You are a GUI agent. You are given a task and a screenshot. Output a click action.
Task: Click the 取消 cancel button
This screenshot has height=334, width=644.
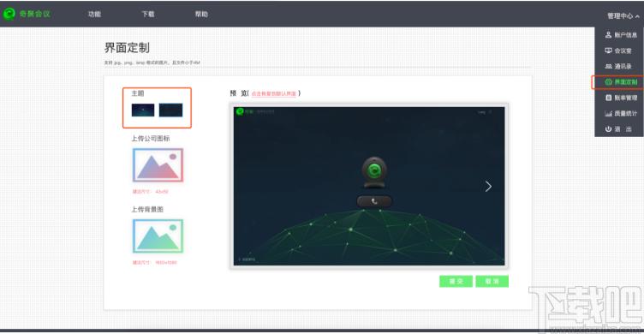point(492,281)
